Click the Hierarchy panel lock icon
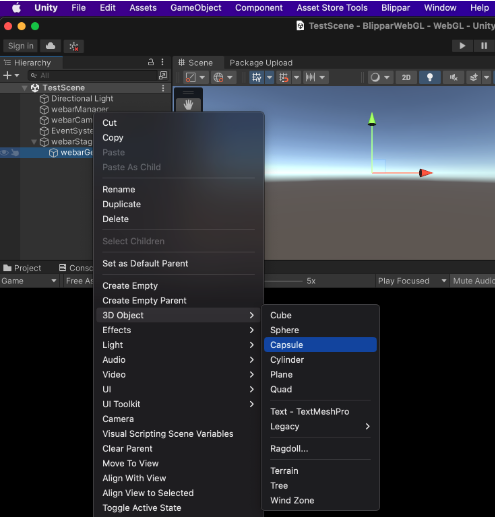This screenshot has height=517, width=495. 151,62
